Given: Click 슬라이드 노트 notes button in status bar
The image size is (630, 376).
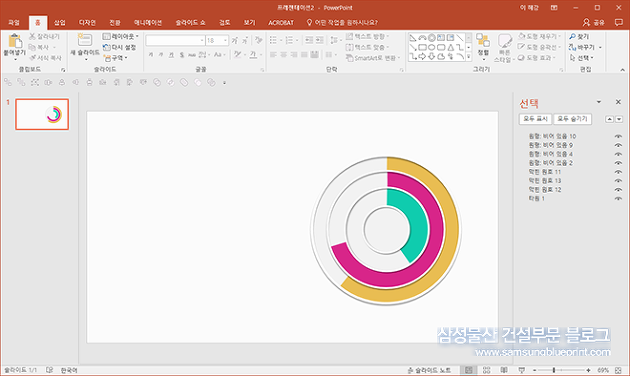Looking at the screenshot, I should [x=429, y=370].
